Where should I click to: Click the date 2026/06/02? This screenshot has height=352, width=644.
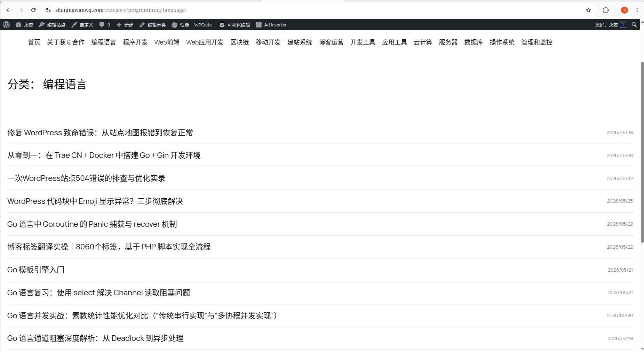point(620,178)
